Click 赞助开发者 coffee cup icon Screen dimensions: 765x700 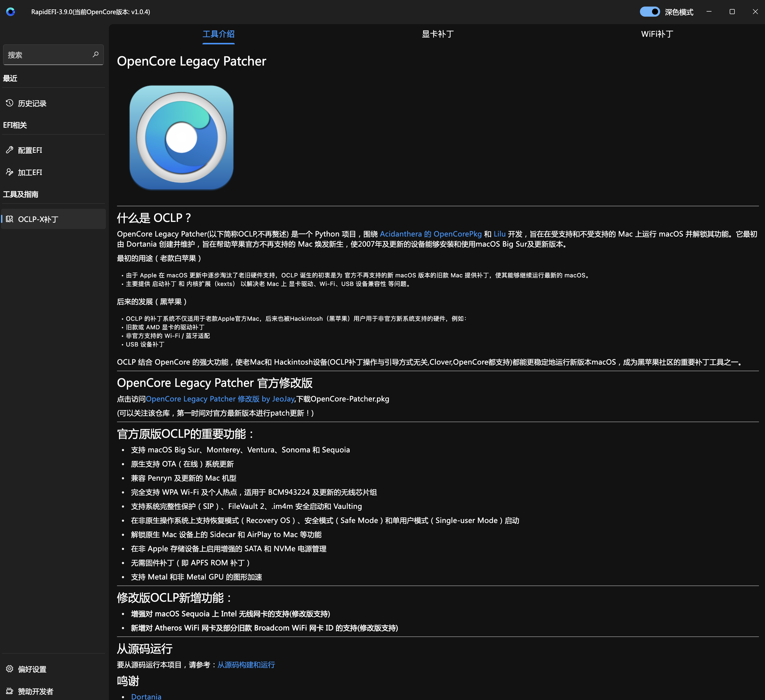tap(10, 691)
